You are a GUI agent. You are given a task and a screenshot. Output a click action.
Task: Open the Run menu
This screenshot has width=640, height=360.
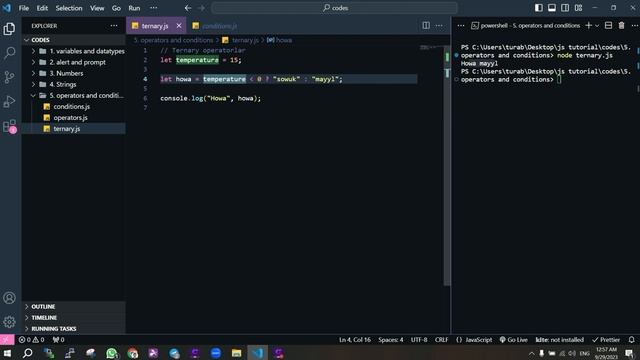coord(134,8)
